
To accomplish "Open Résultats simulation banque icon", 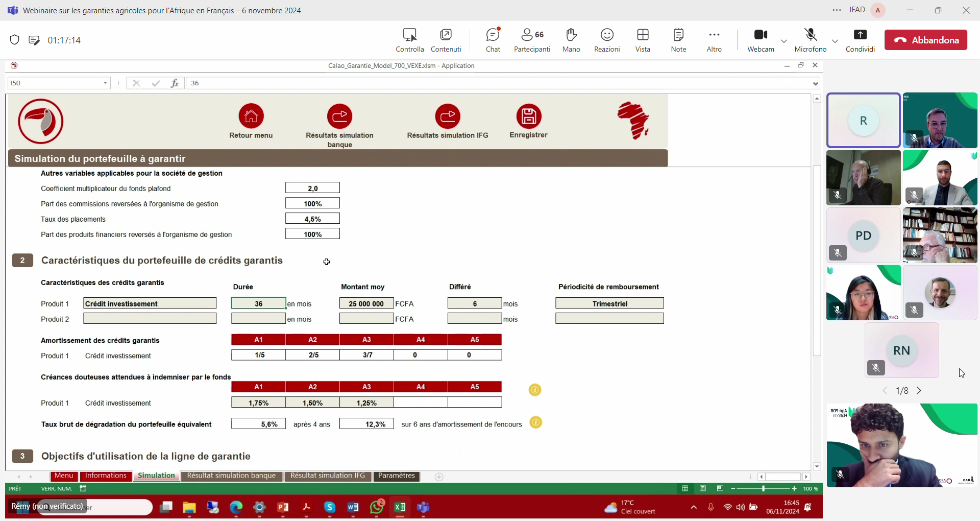I will coord(339,116).
